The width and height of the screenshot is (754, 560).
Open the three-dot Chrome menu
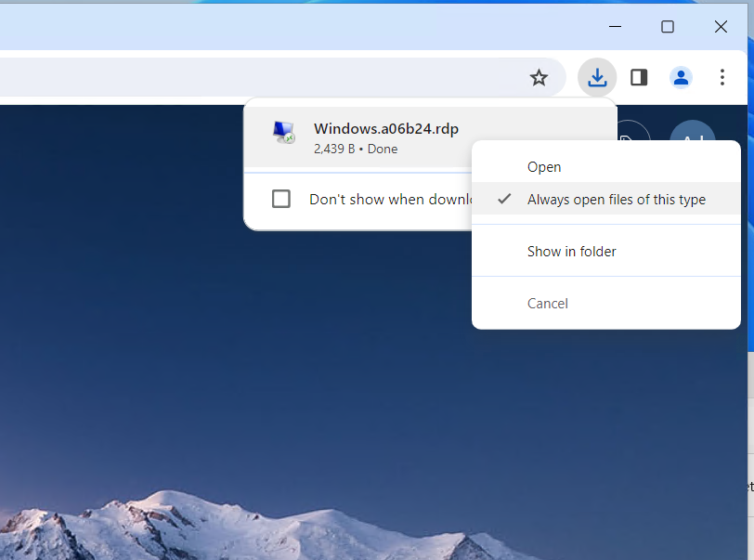721,77
